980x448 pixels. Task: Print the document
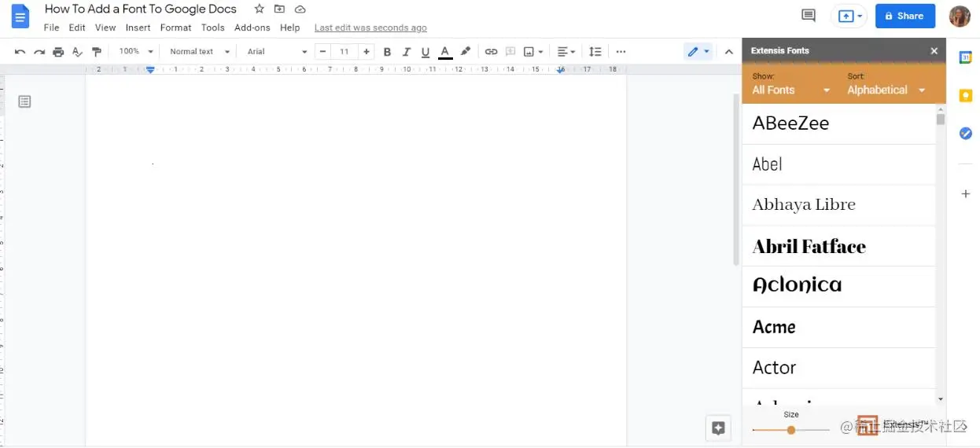click(58, 52)
